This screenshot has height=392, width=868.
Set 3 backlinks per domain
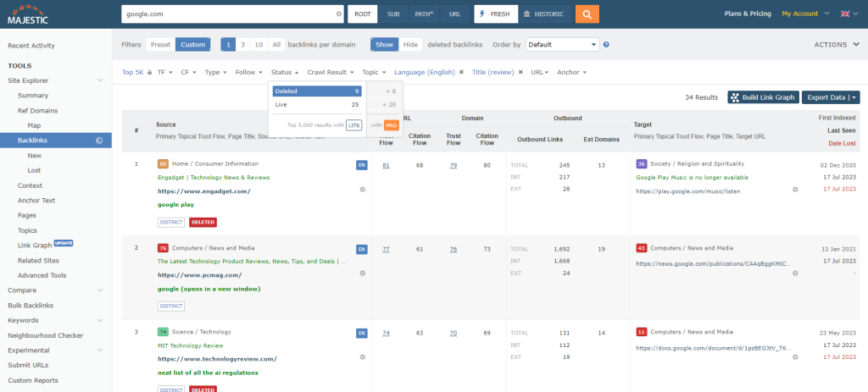(242, 45)
